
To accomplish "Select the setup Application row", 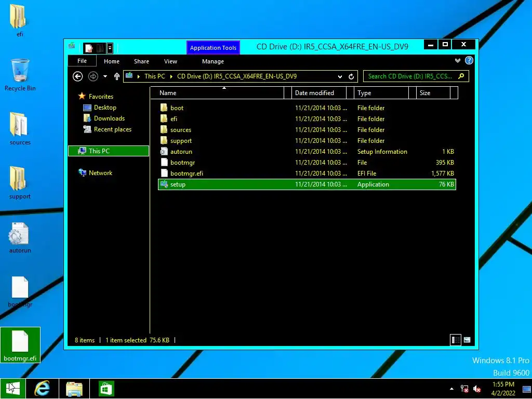I will coord(307,184).
